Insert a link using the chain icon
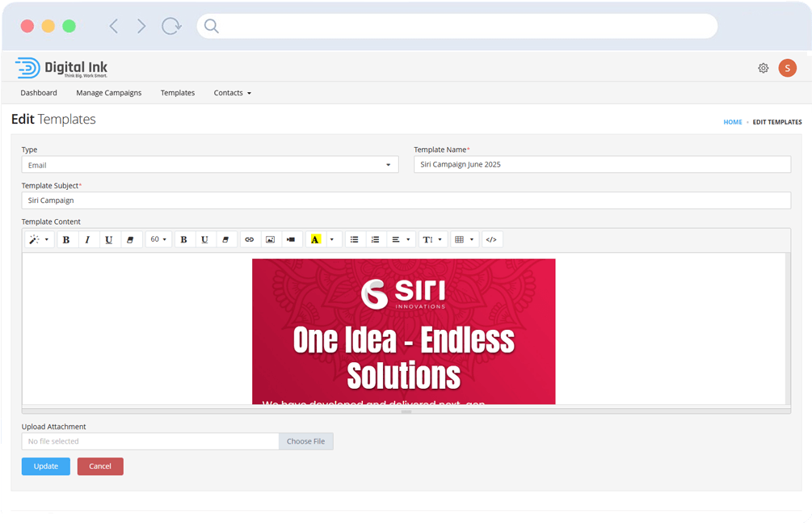Image resolution: width=812 pixels, height=523 pixels. tap(249, 239)
